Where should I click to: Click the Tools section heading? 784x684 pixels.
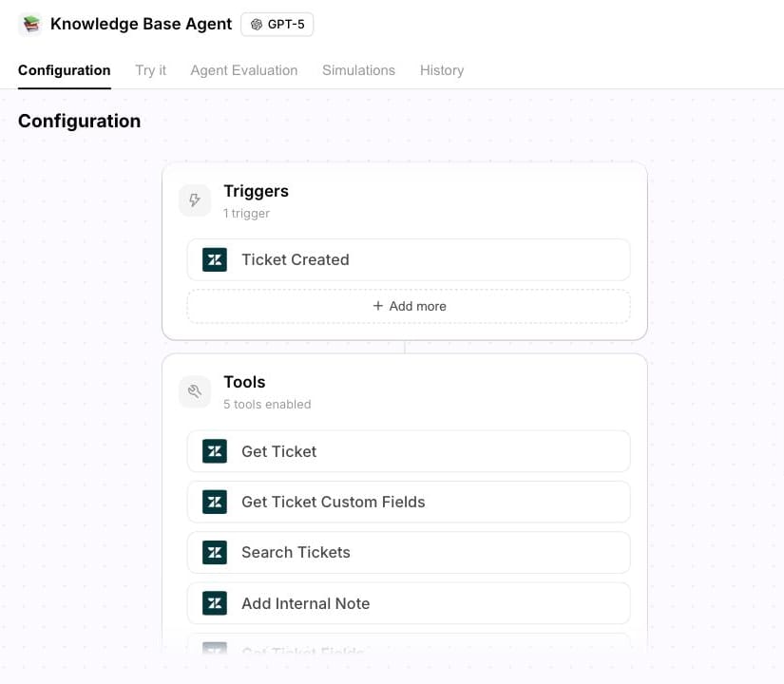pos(244,382)
